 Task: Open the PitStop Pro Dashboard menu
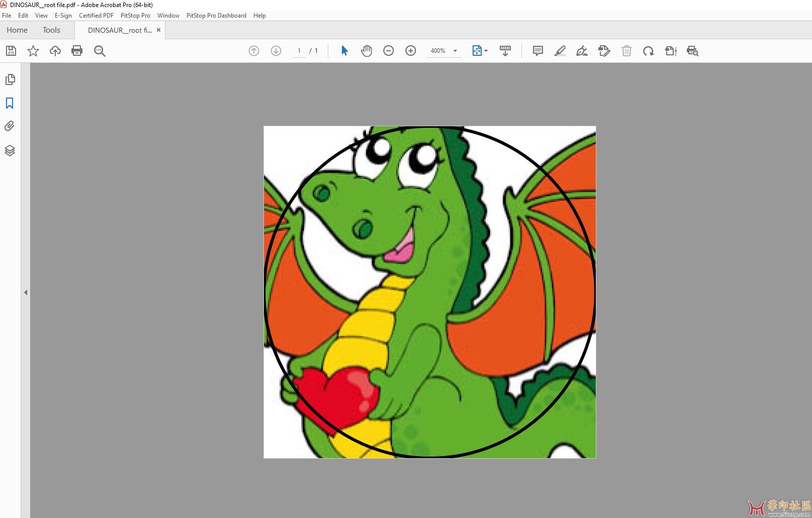216,16
